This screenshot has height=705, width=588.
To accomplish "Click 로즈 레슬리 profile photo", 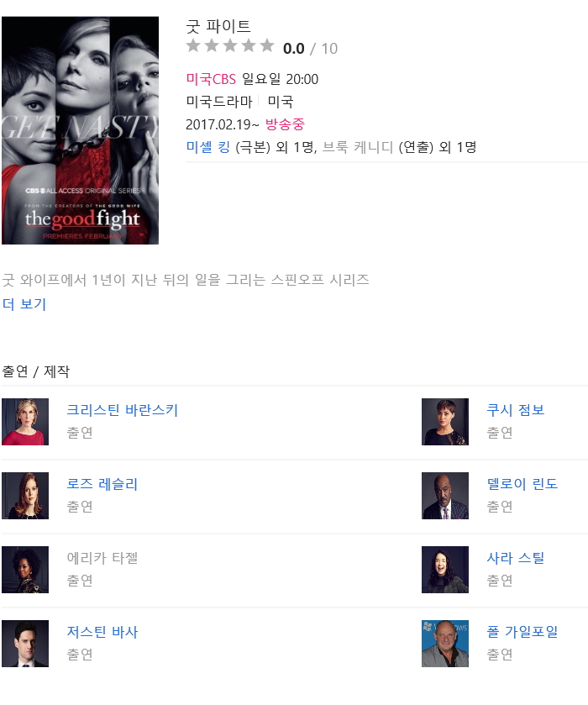I will point(25,496).
